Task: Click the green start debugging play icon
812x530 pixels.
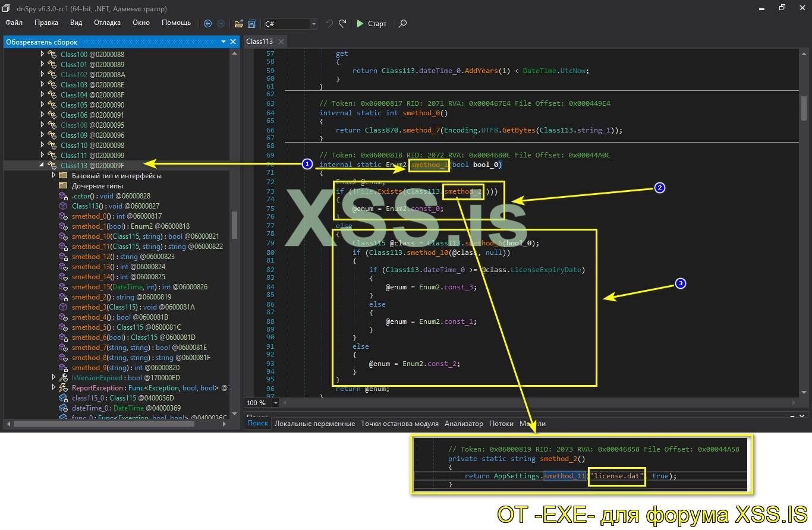Action: pyautogui.click(x=360, y=24)
